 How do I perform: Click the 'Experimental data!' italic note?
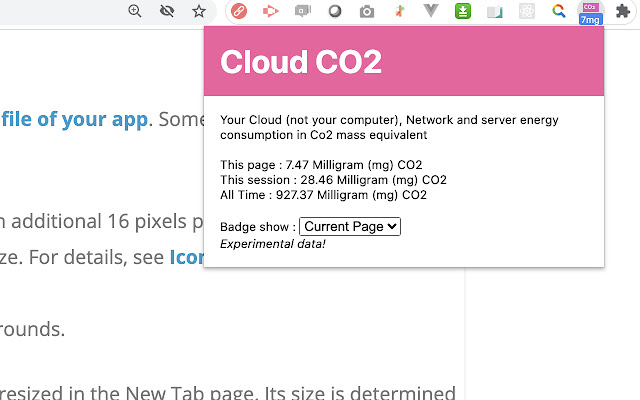coord(273,244)
